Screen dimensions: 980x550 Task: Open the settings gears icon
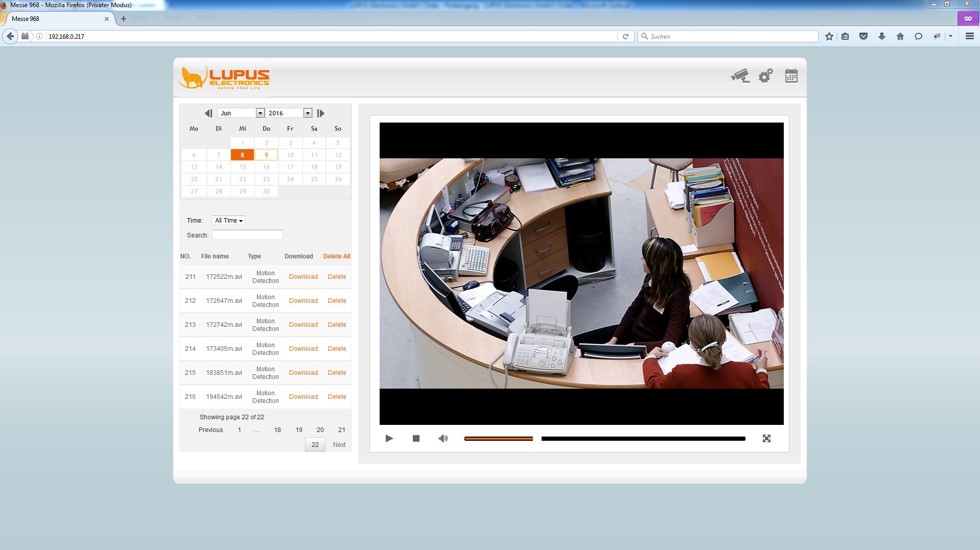point(765,76)
